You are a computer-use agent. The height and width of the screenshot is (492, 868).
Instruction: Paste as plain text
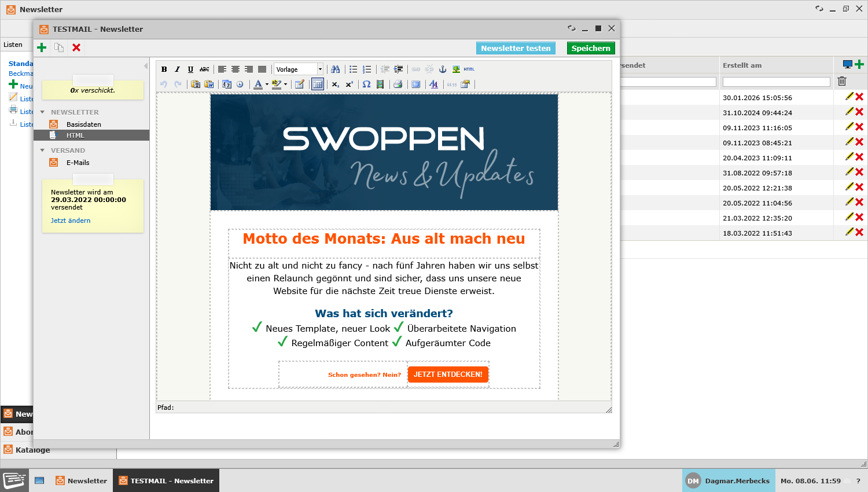coord(196,85)
